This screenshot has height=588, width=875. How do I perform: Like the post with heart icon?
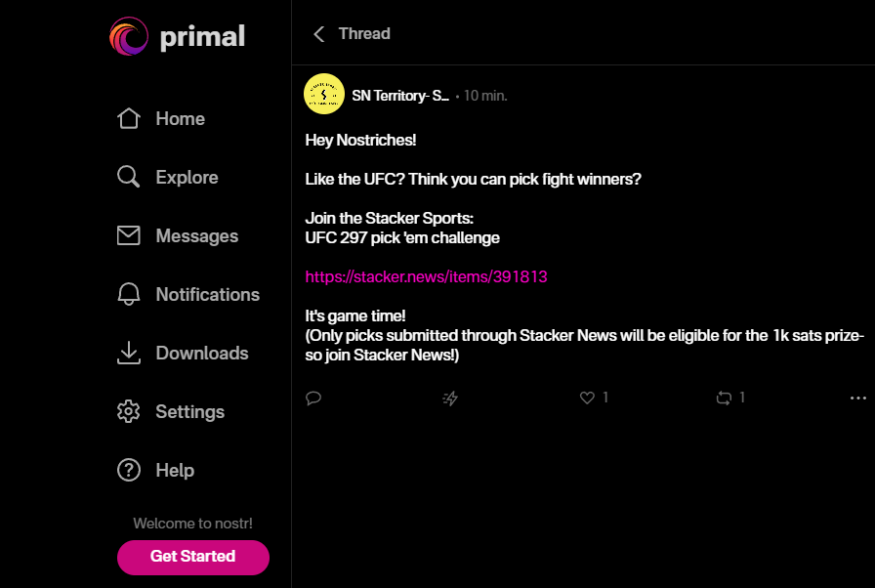[587, 398]
